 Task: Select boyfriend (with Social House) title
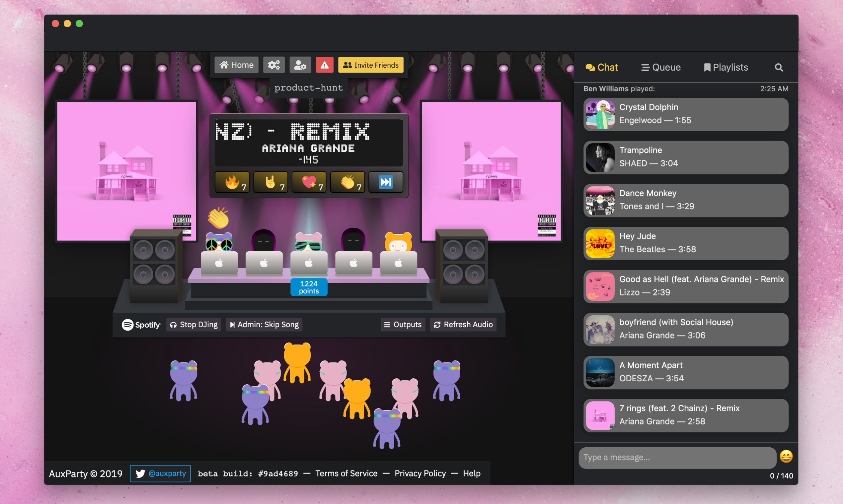pyautogui.click(x=676, y=322)
